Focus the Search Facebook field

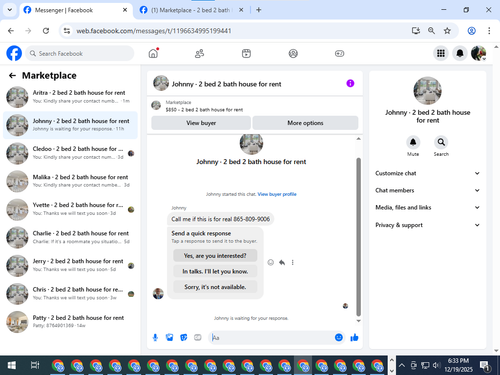click(79, 53)
